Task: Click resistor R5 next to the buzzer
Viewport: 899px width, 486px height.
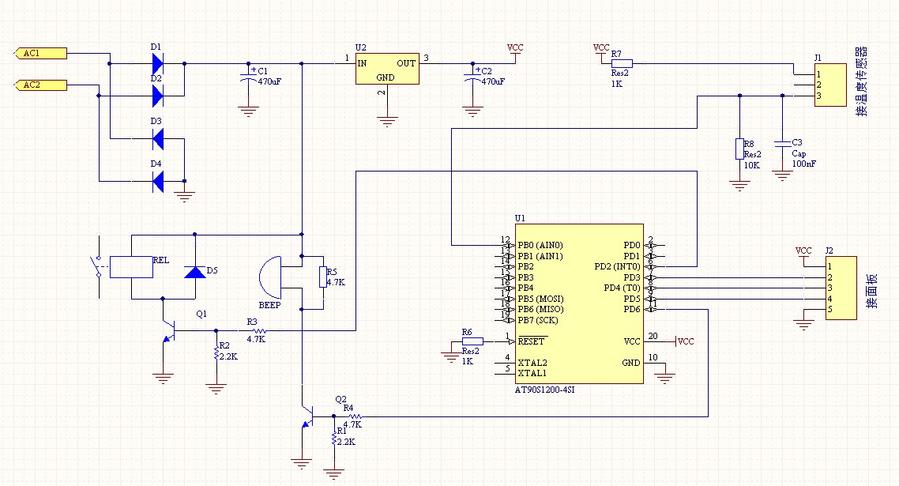Action: pos(321,277)
